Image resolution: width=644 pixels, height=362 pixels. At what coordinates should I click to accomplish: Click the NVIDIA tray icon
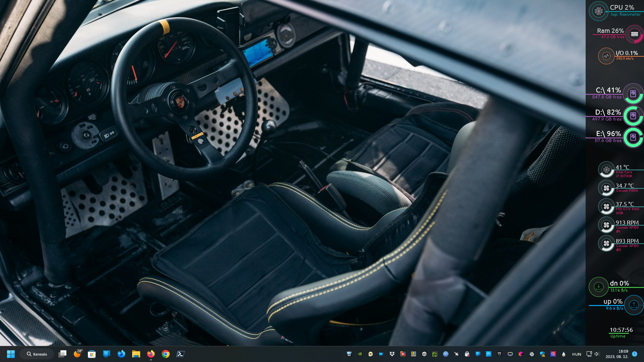[360, 354]
